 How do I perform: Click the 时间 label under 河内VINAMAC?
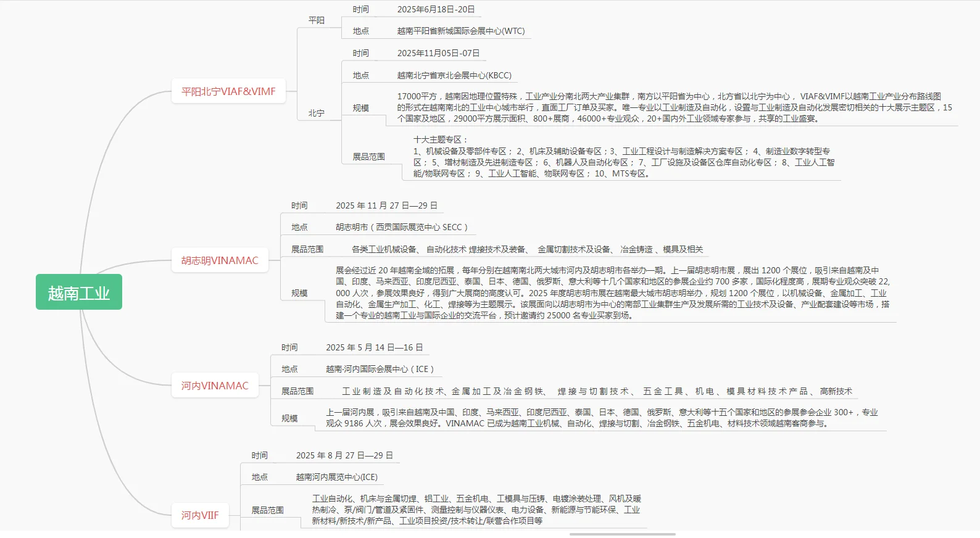click(289, 347)
